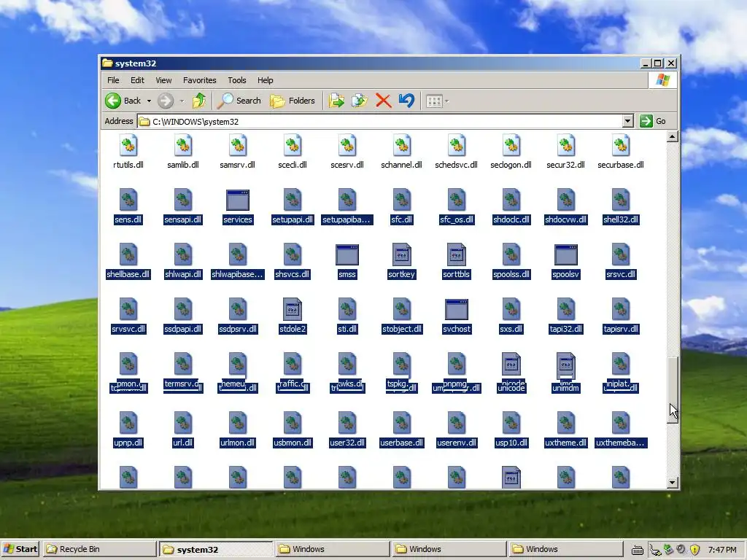This screenshot has height=560, width=747.
Task: Open the Views toolbar button
Action: pyautogui.click(x=434, y=101)
